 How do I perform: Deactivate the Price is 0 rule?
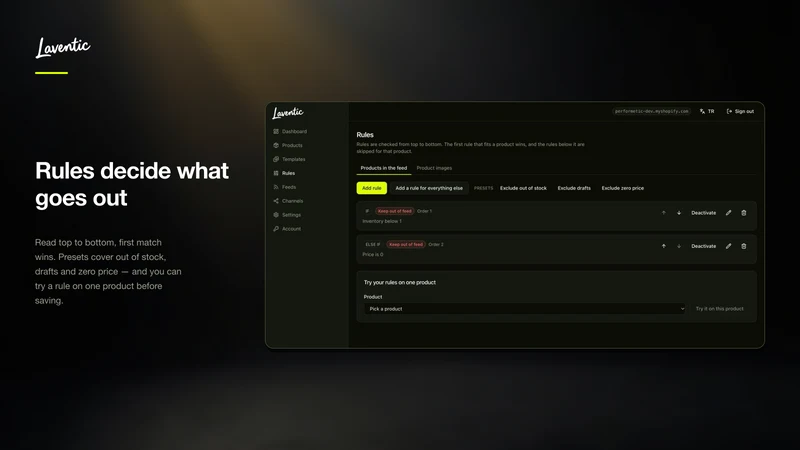tap(704, 246)
